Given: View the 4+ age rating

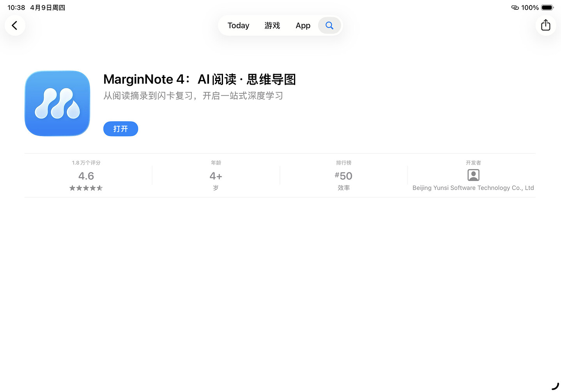Looking at the screenshot, I should click(x=216, y=176).
